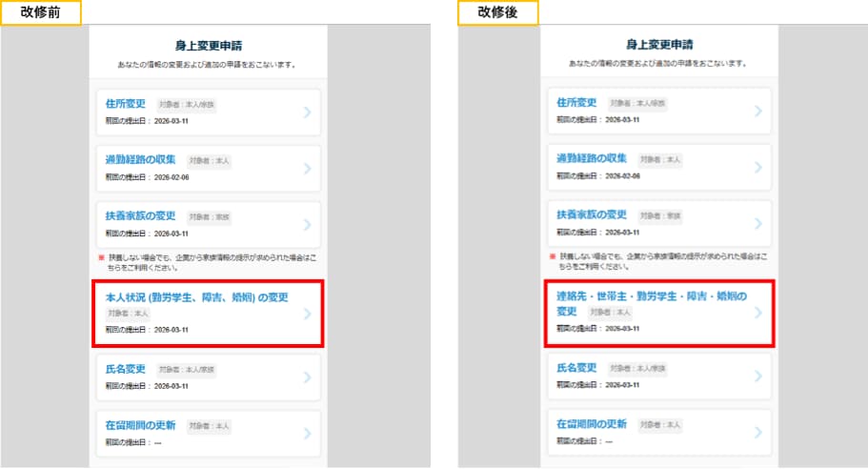The height and width of the screenshot is (469, 868).
Task: Click the arrow on 連絡先・世帯主・勤労学生・障害・婚姻の変更 row
Action: click(x=758, y=312)
